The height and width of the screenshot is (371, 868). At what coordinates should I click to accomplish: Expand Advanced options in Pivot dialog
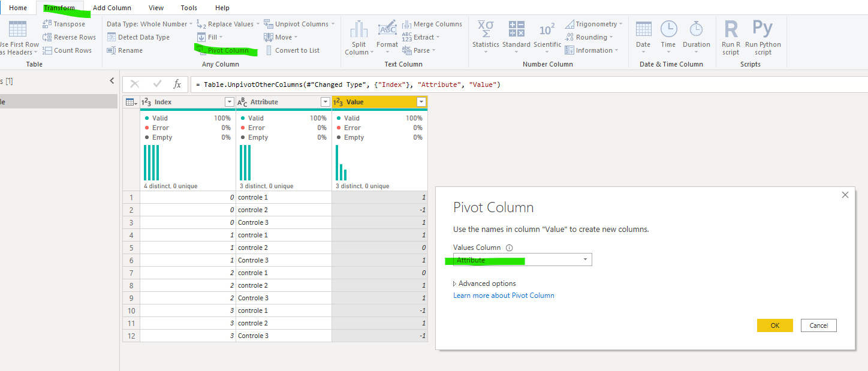pos(484,283)
